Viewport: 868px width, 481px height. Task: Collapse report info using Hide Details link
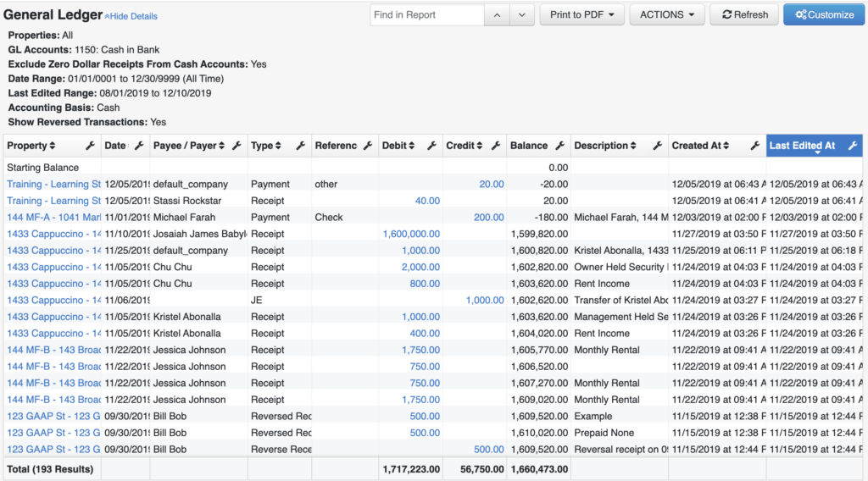(131, 17)
